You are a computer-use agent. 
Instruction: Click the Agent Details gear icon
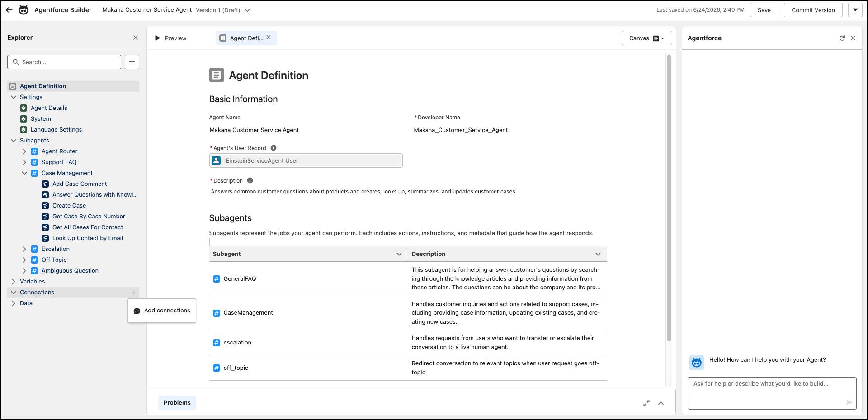point(24,108)
